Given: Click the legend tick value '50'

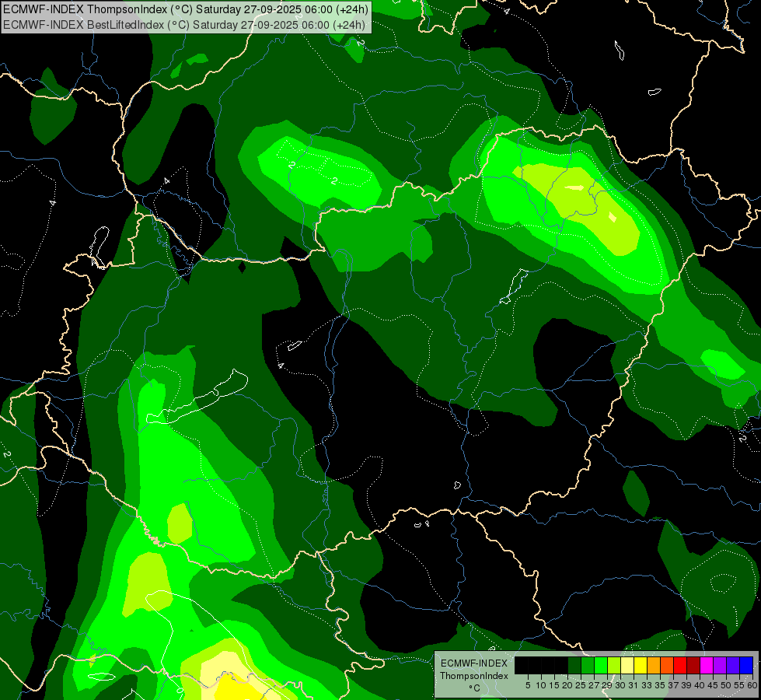Looking at the screenshot, I should pyautogui.click(x=726, y=685).
